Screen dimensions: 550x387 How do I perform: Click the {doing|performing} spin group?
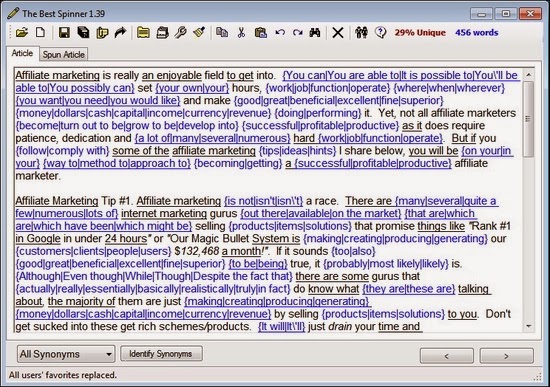click(318, 113)
